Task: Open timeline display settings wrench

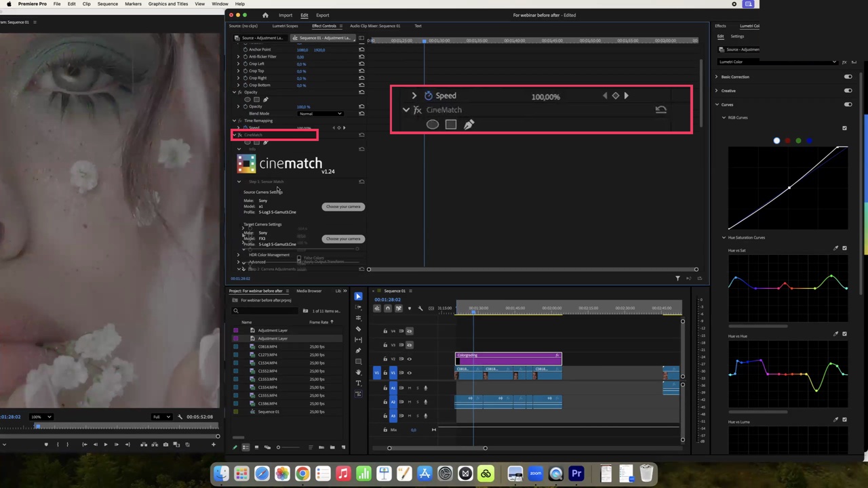Action: click(x=420, y=308)
